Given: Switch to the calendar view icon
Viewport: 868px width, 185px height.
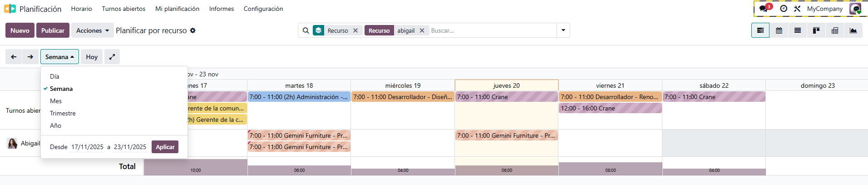Looking at the screenshot, I should [779, 30].
